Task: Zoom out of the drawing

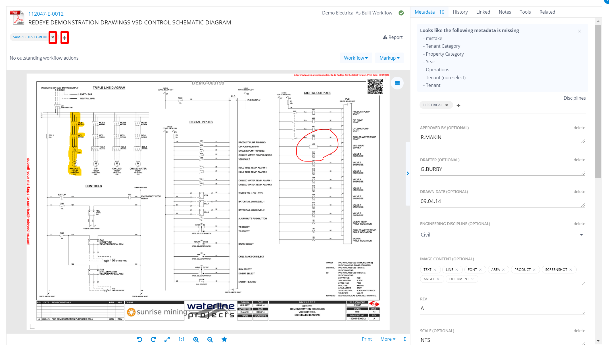Action: pyautogui.click(x=210, y=339)
